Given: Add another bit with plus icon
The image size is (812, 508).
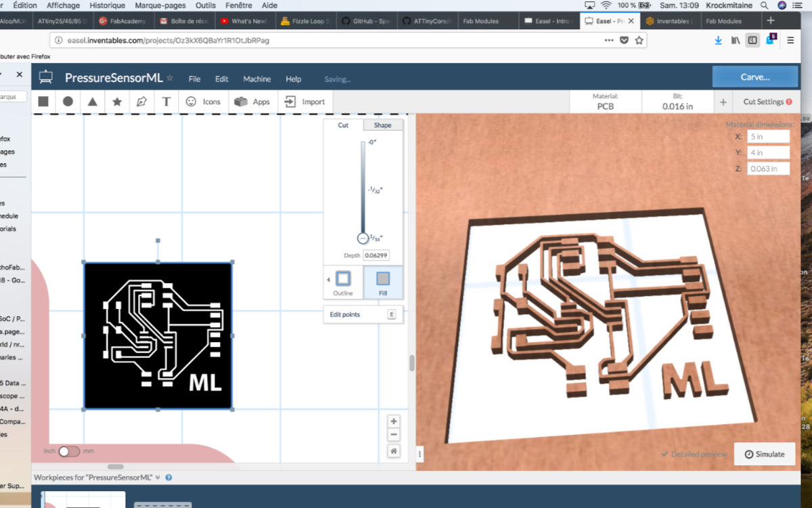Looking at the screenshot, I should pyautogui.click(x=723, y=102).
